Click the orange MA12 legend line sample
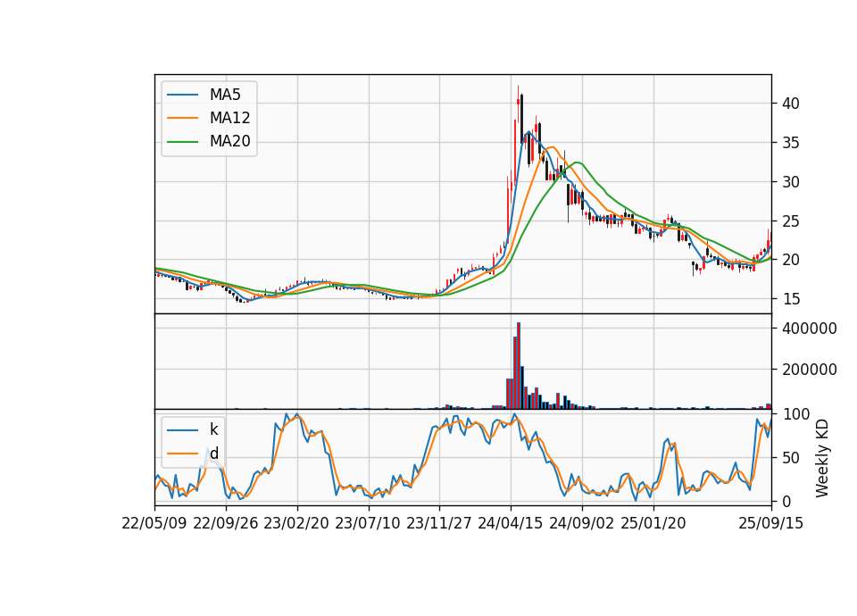The image size is (857, 616). click(182, 118)
